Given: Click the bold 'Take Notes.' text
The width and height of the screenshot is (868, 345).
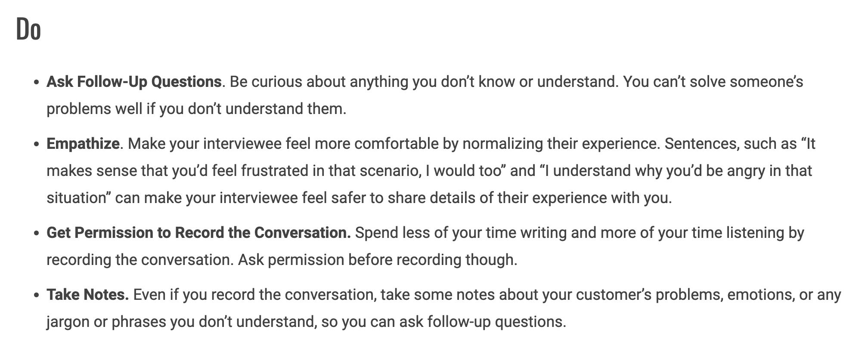Looking at the screenshot, I should point(88,295).
